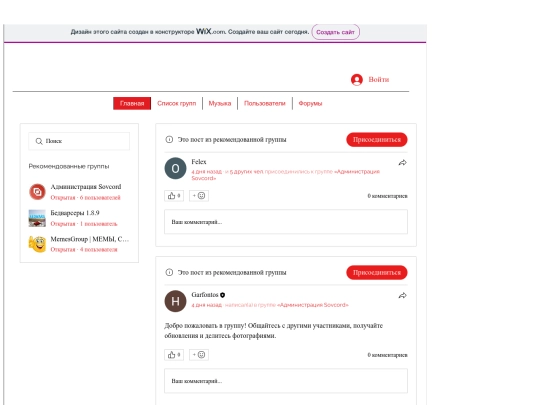This screenshot has height=405, width=540.
Task: Click the admin badge next to Garfontos
Action: (x=222, y=295)
